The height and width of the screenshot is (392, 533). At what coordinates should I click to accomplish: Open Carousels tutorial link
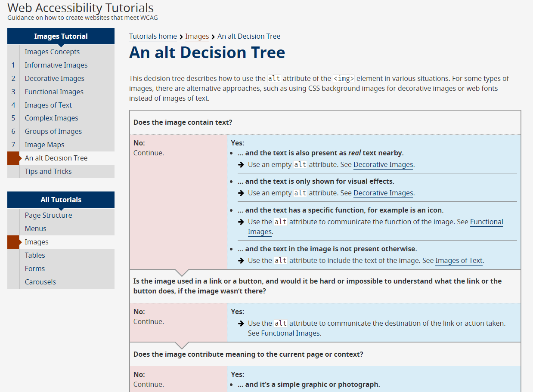(x=40, y=282)
